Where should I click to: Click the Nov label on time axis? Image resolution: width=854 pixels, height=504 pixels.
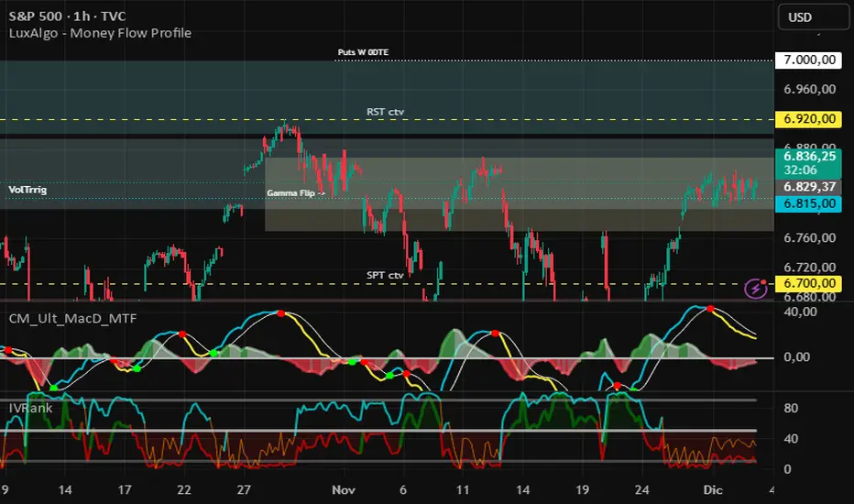tap(344, 490)
